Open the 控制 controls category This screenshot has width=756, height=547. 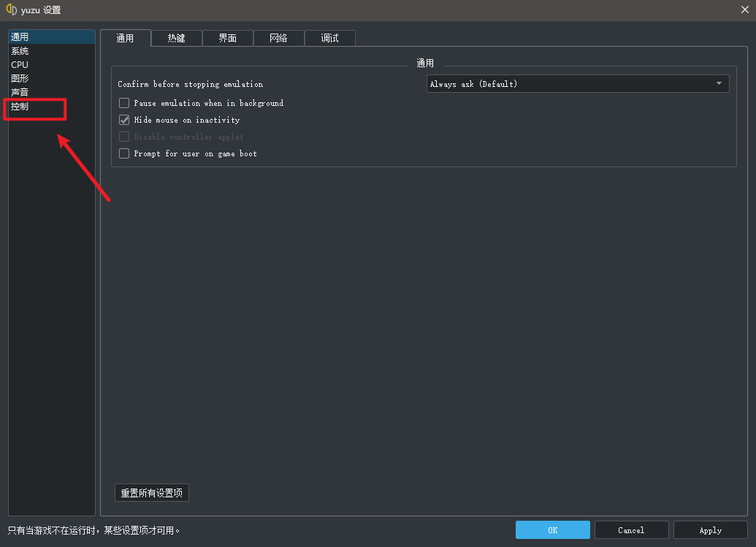[52, 106]
